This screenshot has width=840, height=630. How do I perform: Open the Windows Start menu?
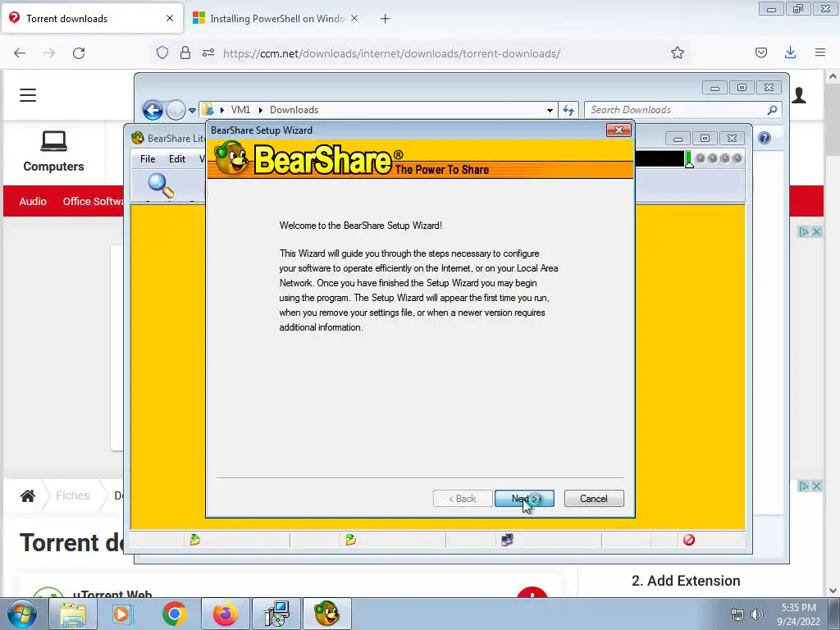point(21,614)
